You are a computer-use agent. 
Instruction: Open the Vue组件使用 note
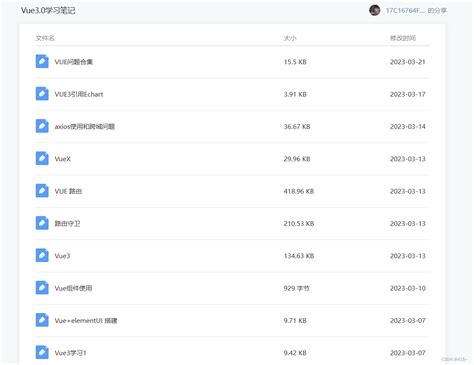(73, 288)
